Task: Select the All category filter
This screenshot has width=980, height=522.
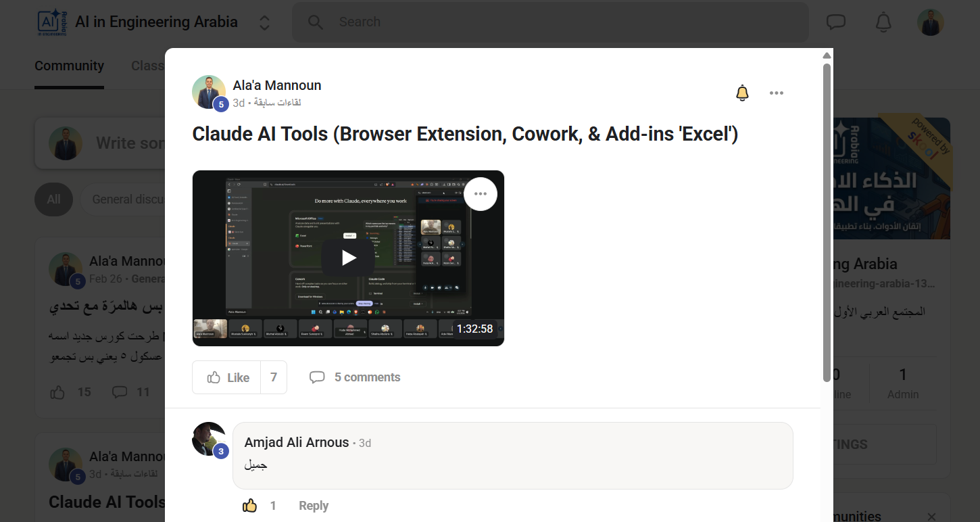Action: (53, 199)
